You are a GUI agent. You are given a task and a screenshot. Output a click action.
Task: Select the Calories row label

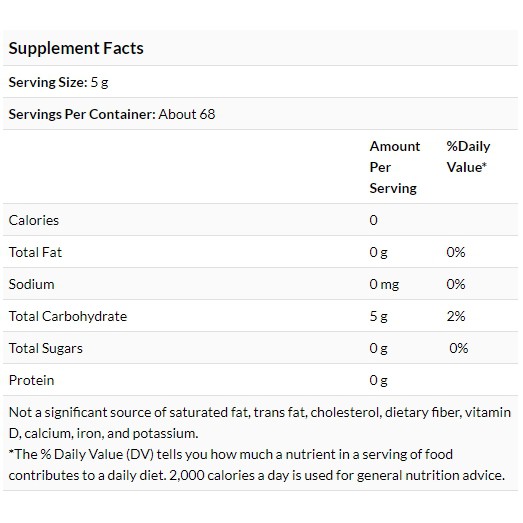[34, 220]
